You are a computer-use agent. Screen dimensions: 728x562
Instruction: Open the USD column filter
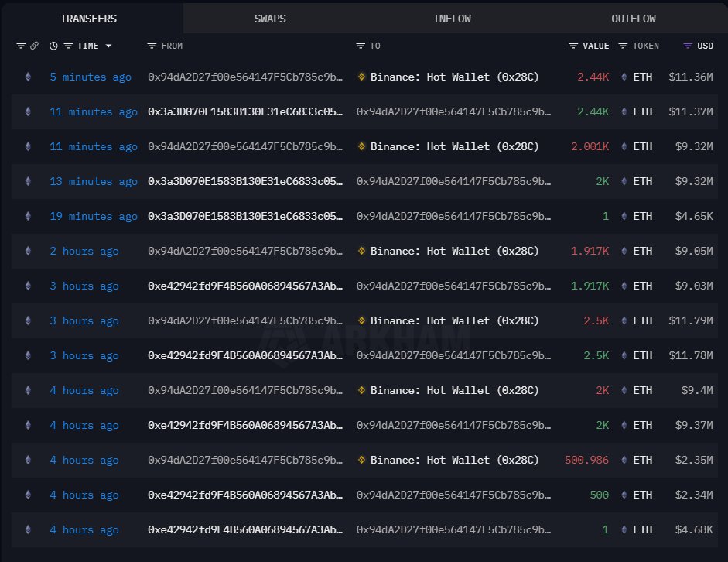pyautogui.click(x=688, y=46)
